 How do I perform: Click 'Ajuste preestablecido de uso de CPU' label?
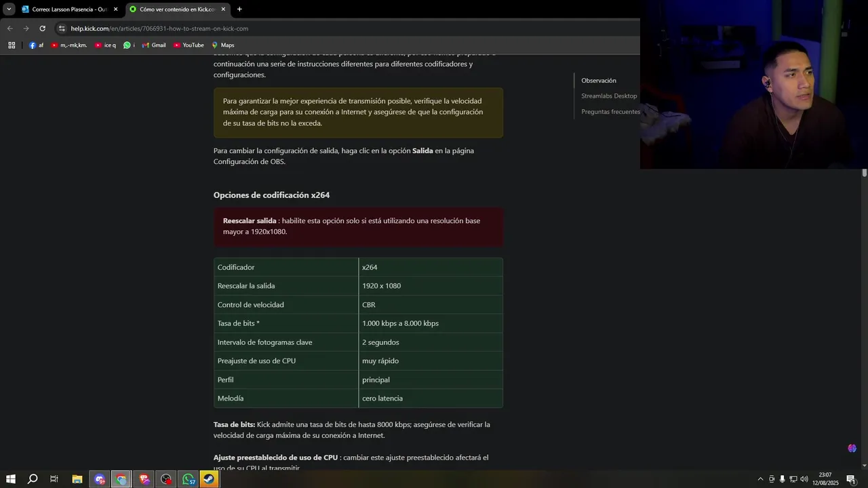point(275,458)
